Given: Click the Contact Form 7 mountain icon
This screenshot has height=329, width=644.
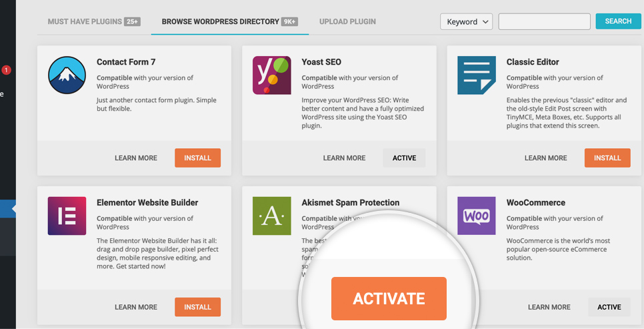Looking at the screenshot, I should pos(67,75).
